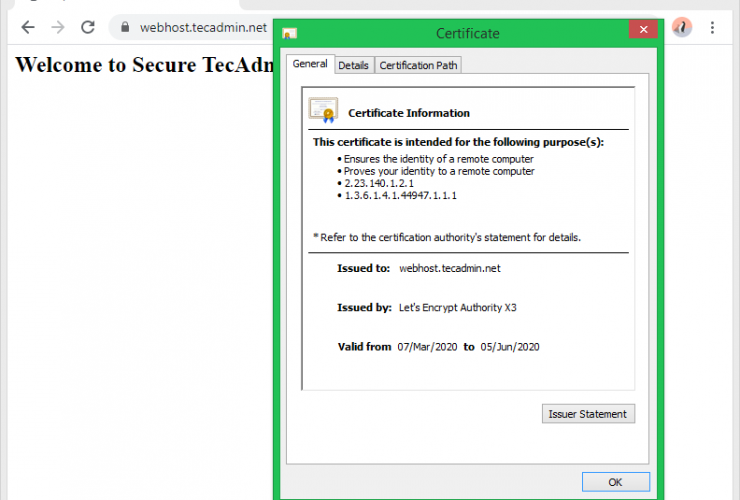740x500 pixels.
Task: Open the Chrome profile avatar
Action: click(x=682, y=27)
